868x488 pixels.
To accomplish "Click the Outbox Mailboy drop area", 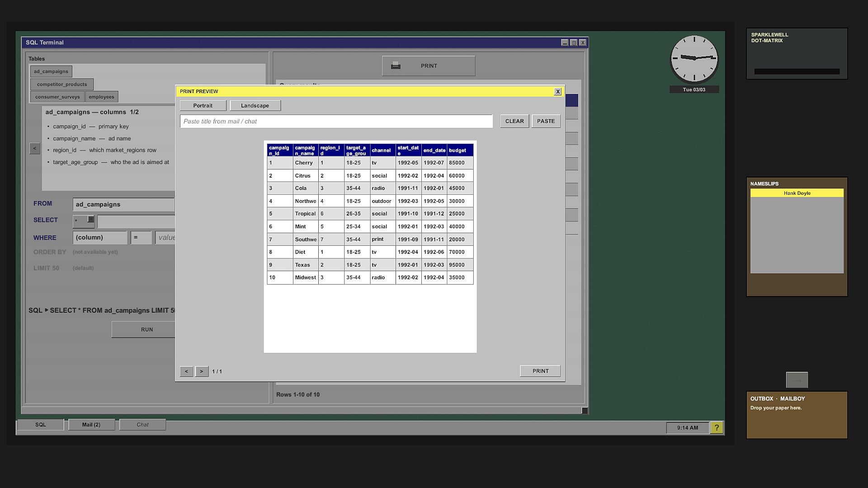I will coord(797,415).
